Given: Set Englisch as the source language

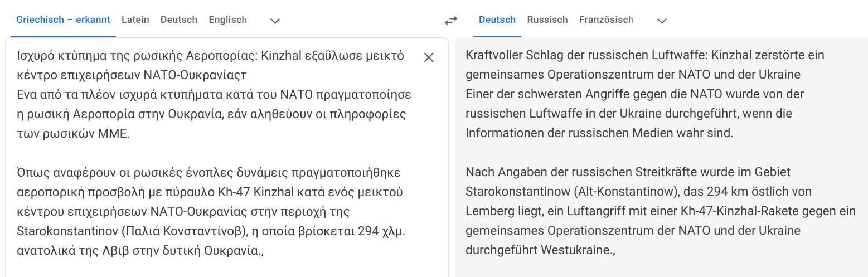Looking at the screenshot, I should (x=227, y=20).
